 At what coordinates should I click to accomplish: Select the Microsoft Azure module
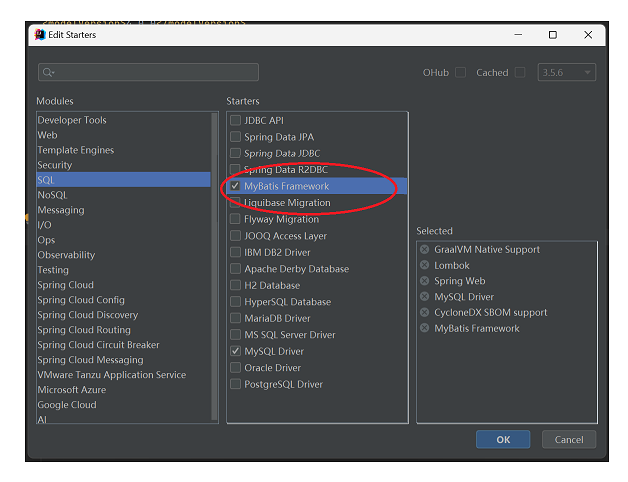pyautogui.click(x=123, y=390)
